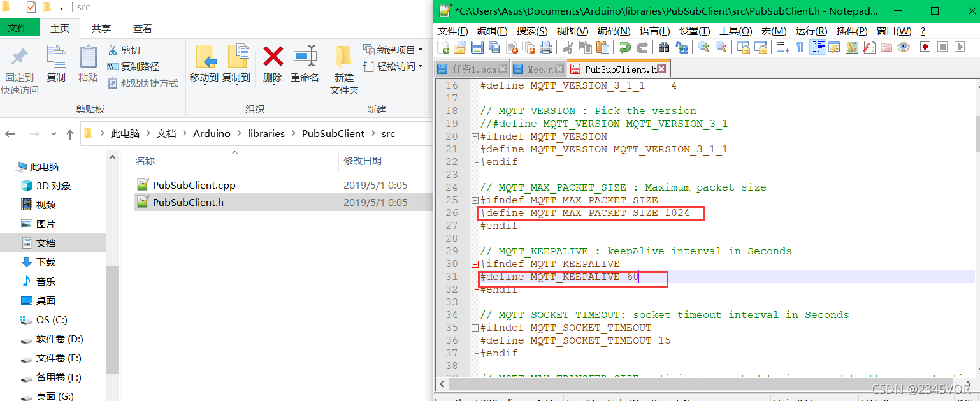The height and width of the screenshot is (401, 980).
Task: Open the 查看 ribbon tab in Explorer
Action: click(143, 28)
